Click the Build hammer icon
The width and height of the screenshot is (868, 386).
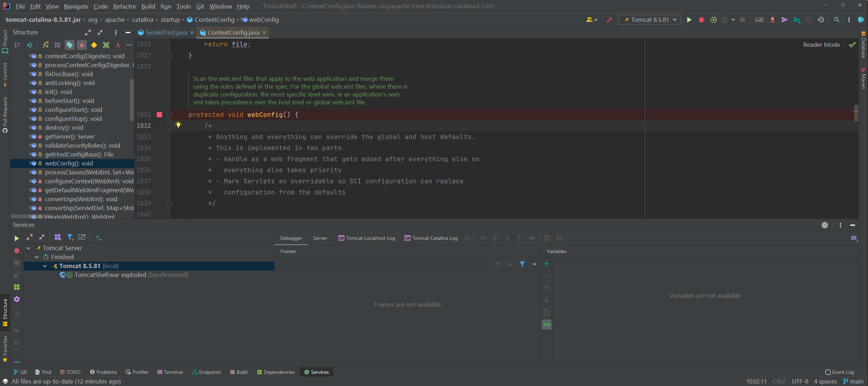(x=610, y=20)
